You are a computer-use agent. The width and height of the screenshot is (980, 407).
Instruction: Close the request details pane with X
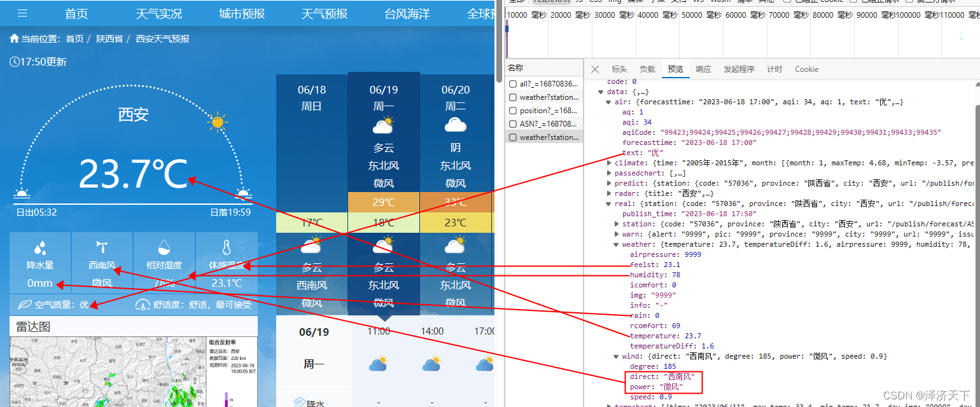595,69
